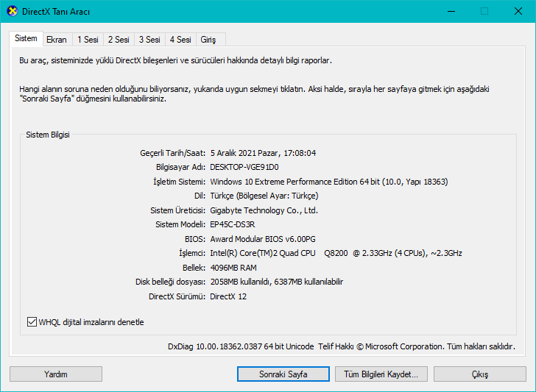Click Tüm Bilgileri Kaydet button
The width and height of the screenshot is (536, 392).
click(381, 374)
